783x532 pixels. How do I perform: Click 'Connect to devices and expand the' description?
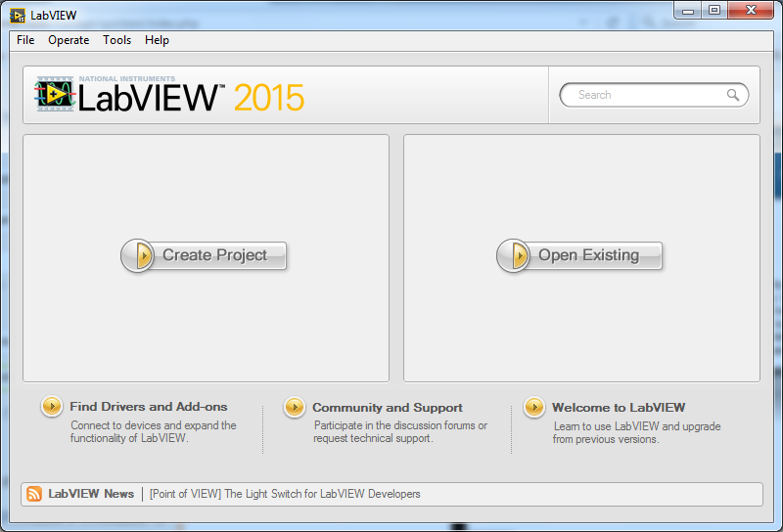click(x=154, y=425)
